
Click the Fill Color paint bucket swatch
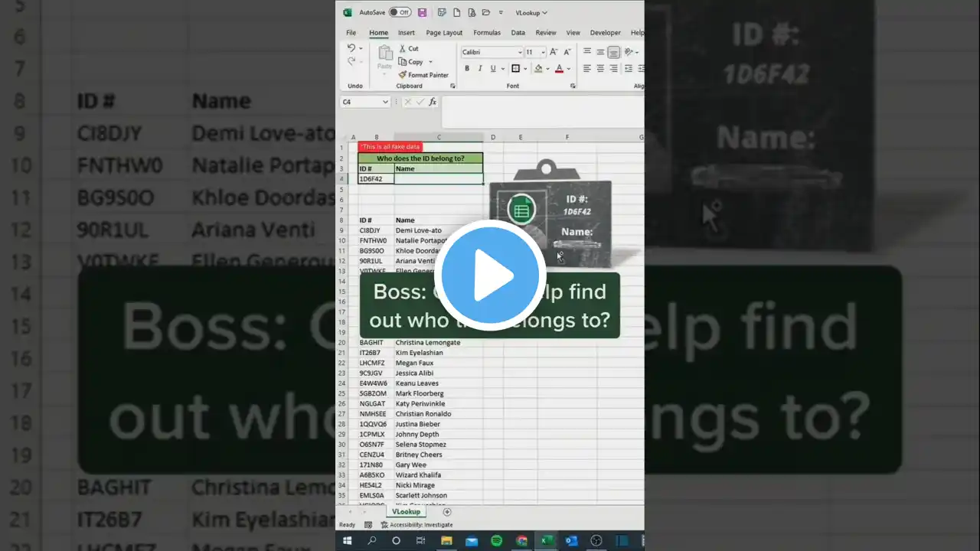coord(538,69)
